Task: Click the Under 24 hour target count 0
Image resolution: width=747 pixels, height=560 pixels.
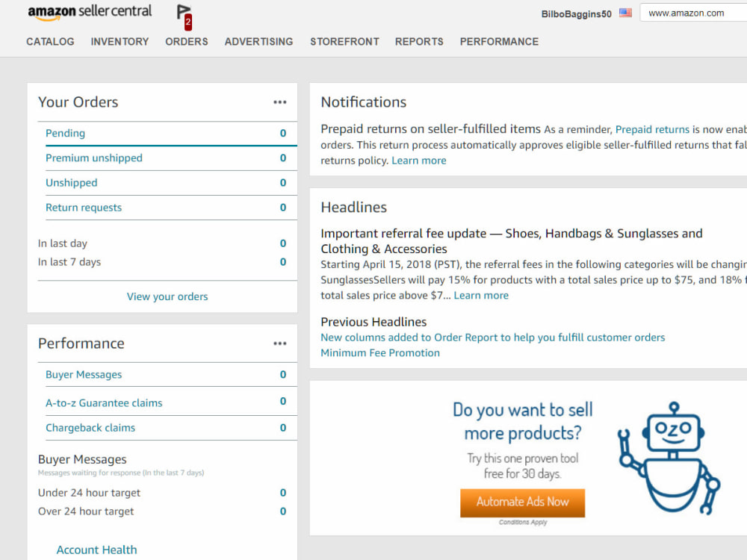Action: 283,493
